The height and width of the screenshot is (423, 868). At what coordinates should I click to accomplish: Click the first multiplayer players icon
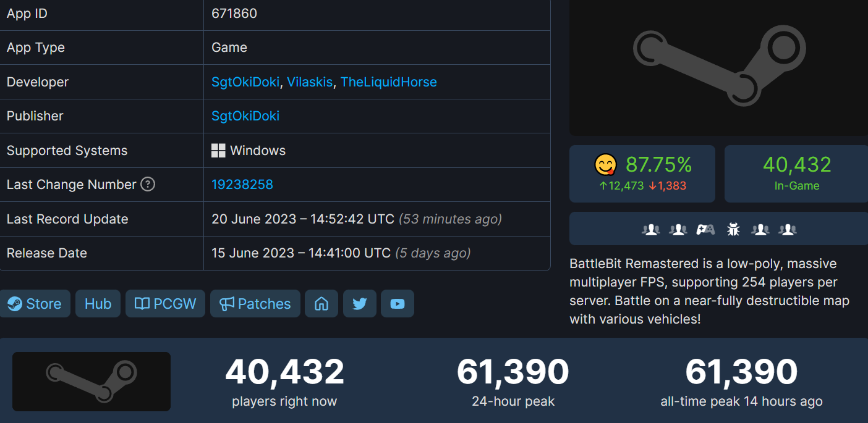pos(651,229)
